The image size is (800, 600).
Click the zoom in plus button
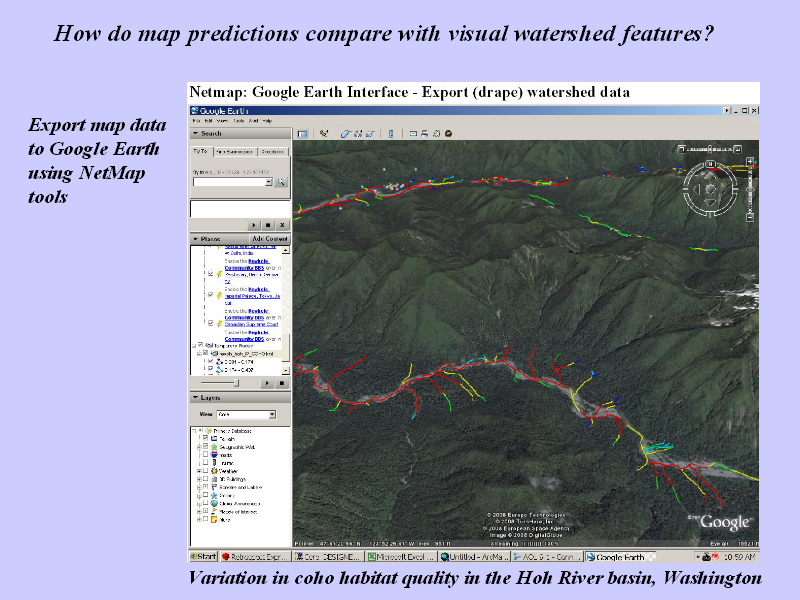[749, 162]
